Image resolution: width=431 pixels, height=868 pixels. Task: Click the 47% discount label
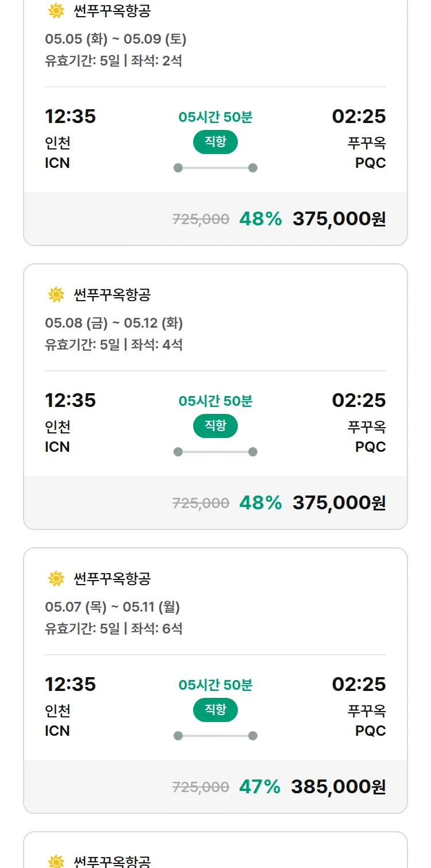pos(260,787)
